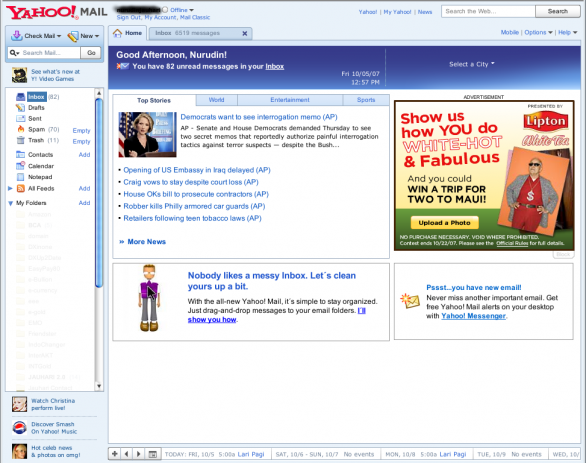Click the Spam flame icon
Screen dimensions: 586x463
click(x=21, y=129)
